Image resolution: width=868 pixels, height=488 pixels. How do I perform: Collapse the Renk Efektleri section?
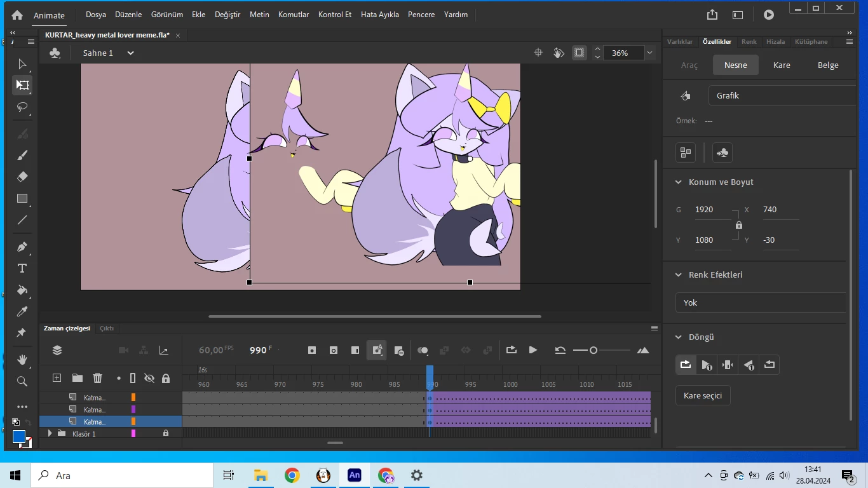(678, 274)
